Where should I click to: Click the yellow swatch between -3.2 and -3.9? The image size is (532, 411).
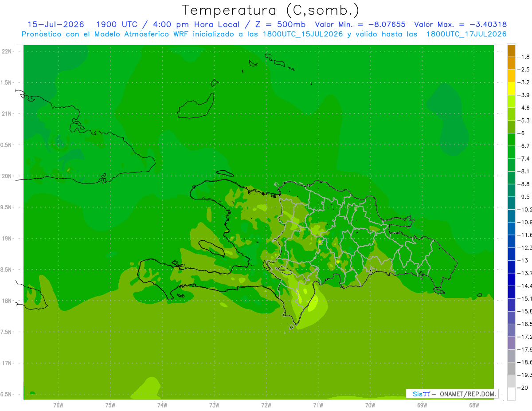[x=511, y=89]
